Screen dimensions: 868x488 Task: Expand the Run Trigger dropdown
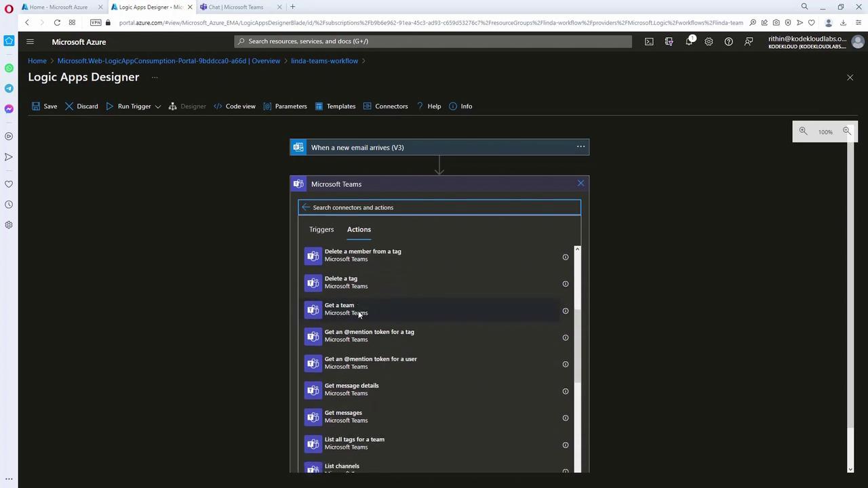tap(158, 106)
